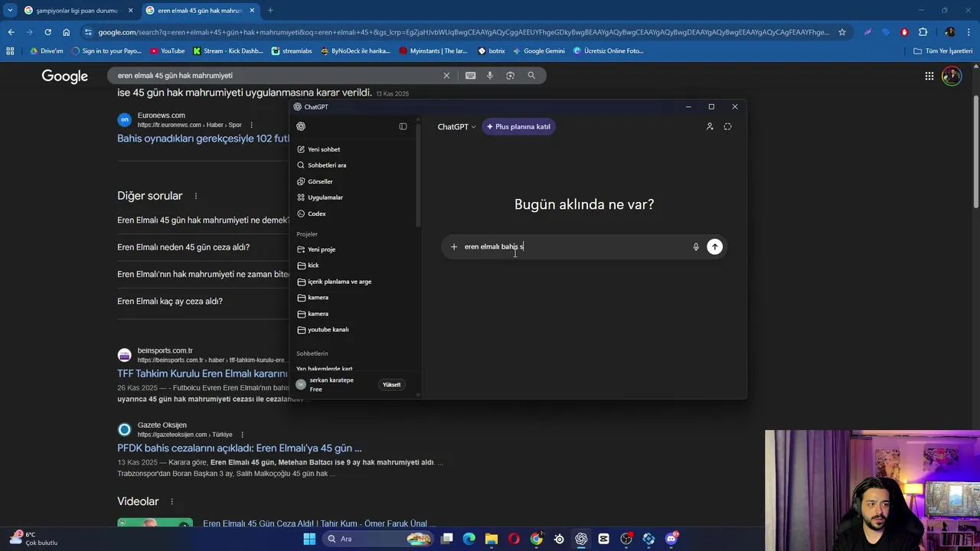Screen dimensions: 980x551
Task: Click the temporary chat icon in ChatGPT header
Action: (x=727, y=126)
